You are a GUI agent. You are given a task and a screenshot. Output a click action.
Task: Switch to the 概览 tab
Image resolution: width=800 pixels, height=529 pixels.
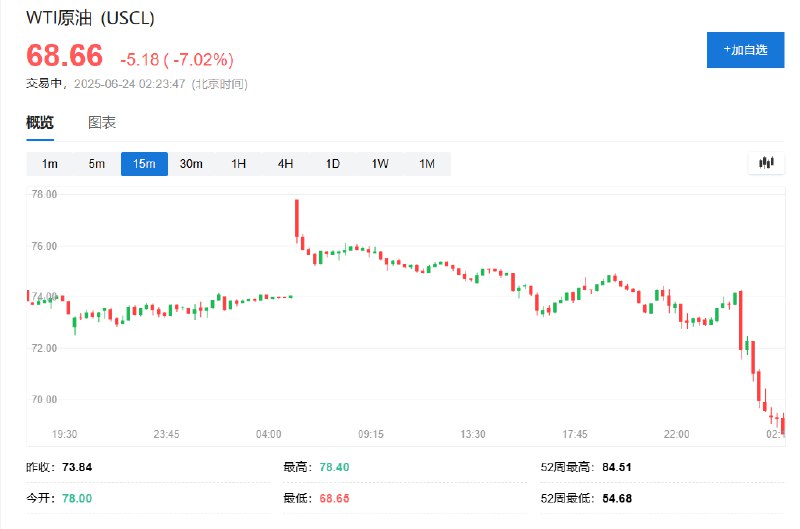click(x=40, y=122)
